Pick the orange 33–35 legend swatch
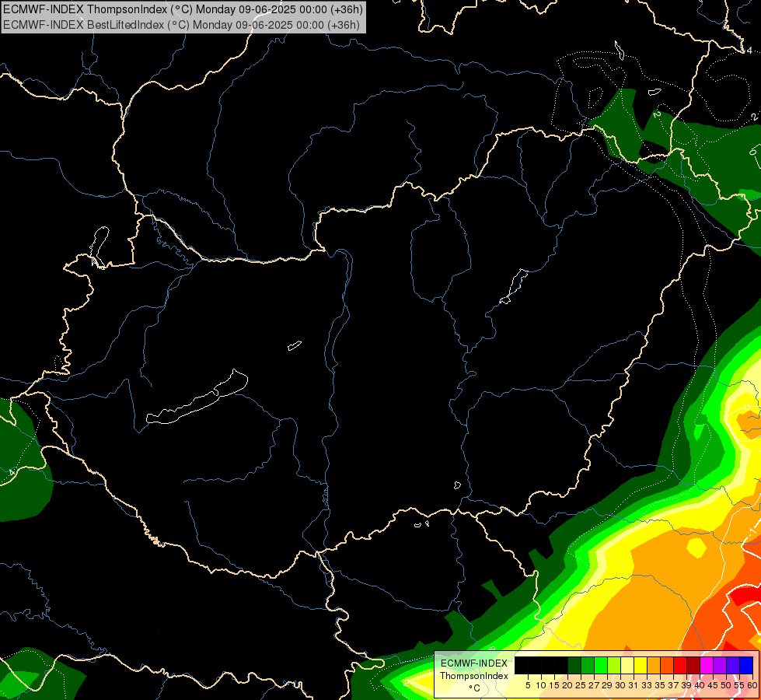 click(x=654, y=665)
